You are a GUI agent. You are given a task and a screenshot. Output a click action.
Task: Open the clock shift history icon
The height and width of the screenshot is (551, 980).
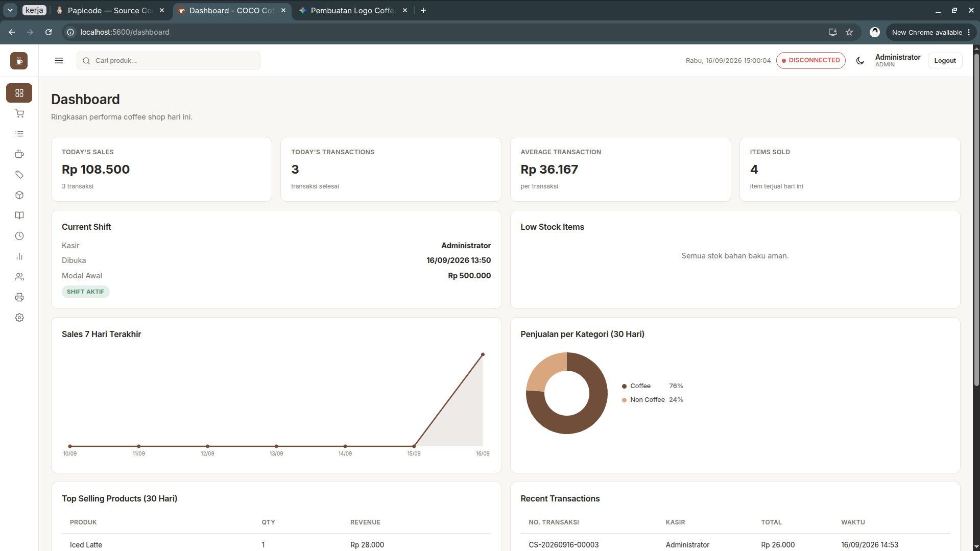(19, 236)
